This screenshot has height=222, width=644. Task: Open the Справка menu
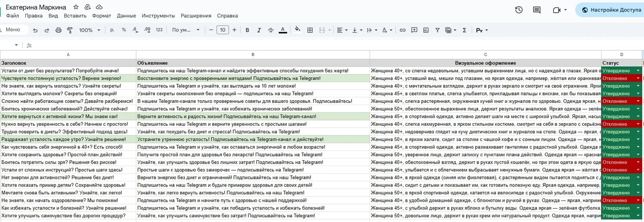point(227,16)
